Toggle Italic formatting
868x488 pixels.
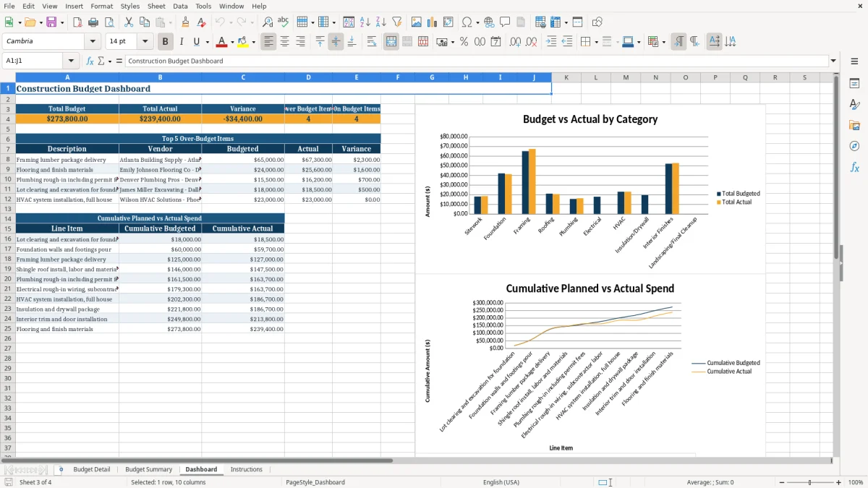181,42
